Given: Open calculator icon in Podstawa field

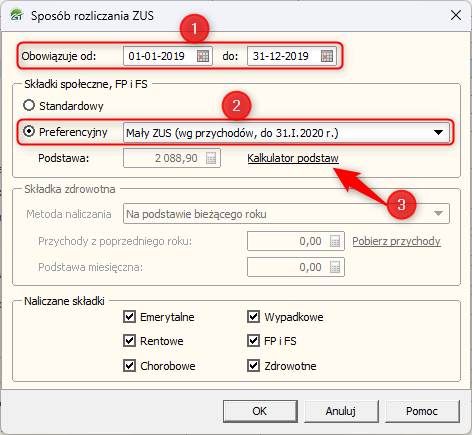Looking at the screenshot, I should (211, 158).
